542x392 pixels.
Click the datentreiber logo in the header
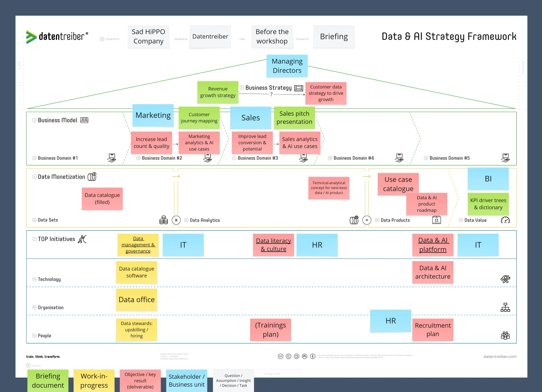[57, 37]
